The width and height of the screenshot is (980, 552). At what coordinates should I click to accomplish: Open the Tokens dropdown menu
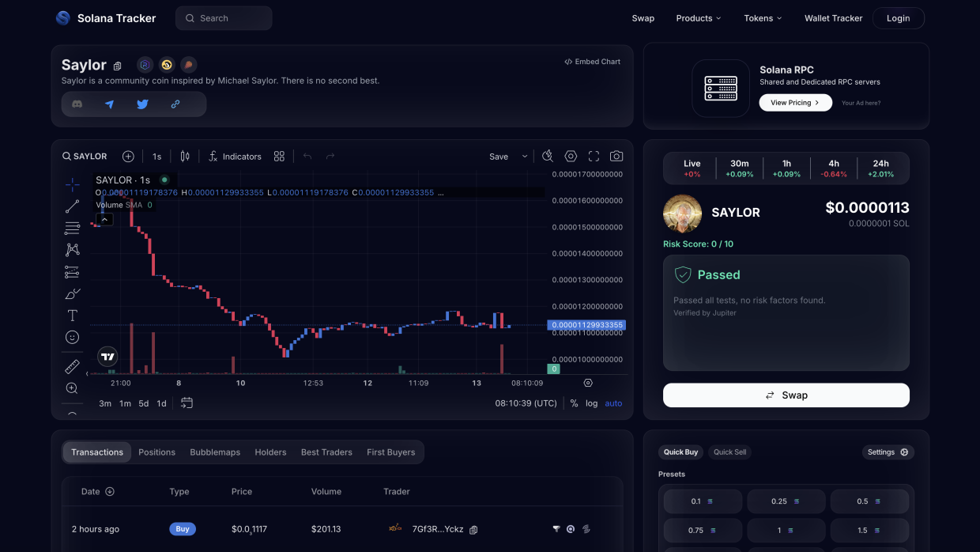763,18
